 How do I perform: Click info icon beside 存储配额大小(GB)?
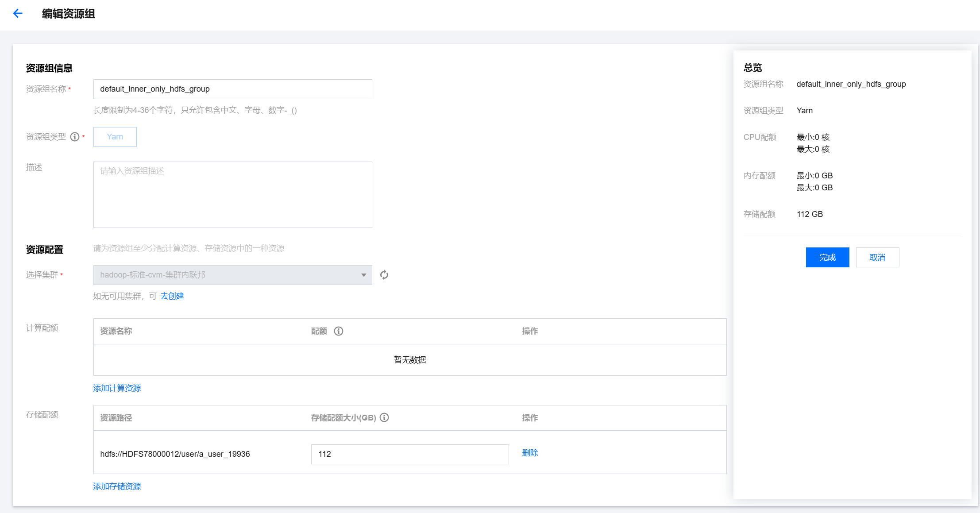384,417
